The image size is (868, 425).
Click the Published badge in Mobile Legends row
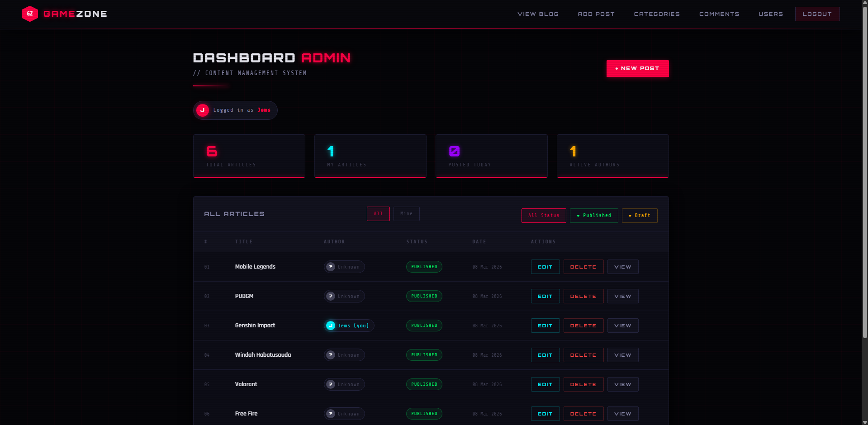click(x=424, y=267)
